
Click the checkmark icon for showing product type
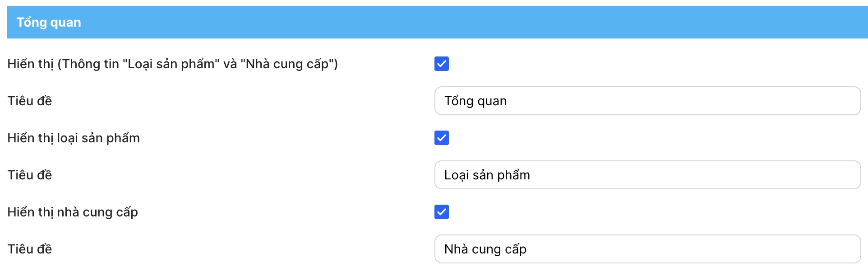(x=442, y=138)
